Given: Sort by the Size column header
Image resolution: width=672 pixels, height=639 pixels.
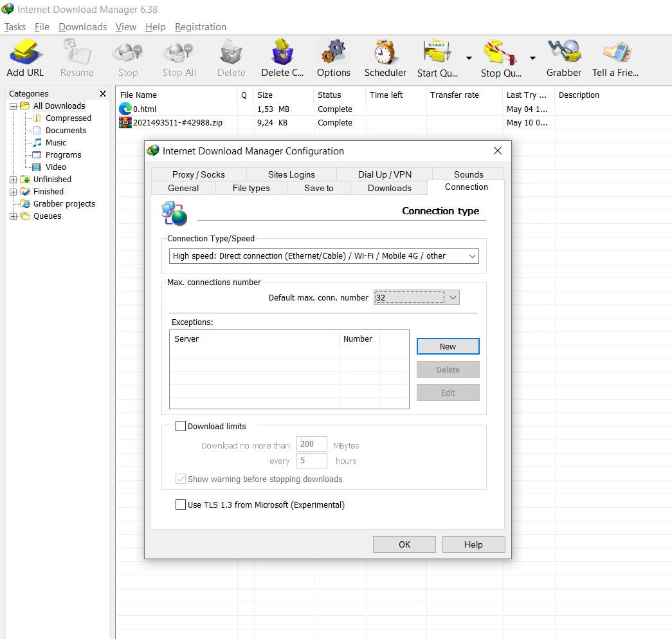Looking at the screenshot, I should [284, 95].
